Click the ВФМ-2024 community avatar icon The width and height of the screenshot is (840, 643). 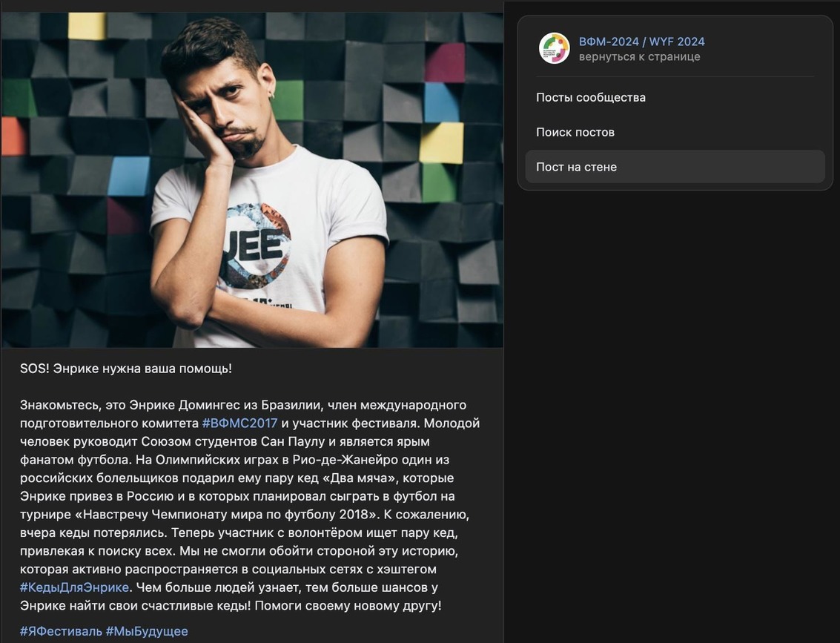[554, 49]
